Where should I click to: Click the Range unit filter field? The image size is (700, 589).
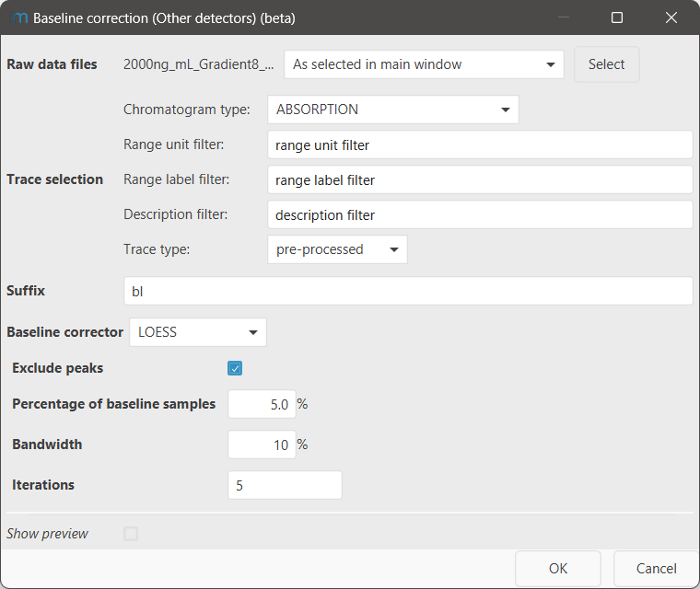tap(479, 144)
